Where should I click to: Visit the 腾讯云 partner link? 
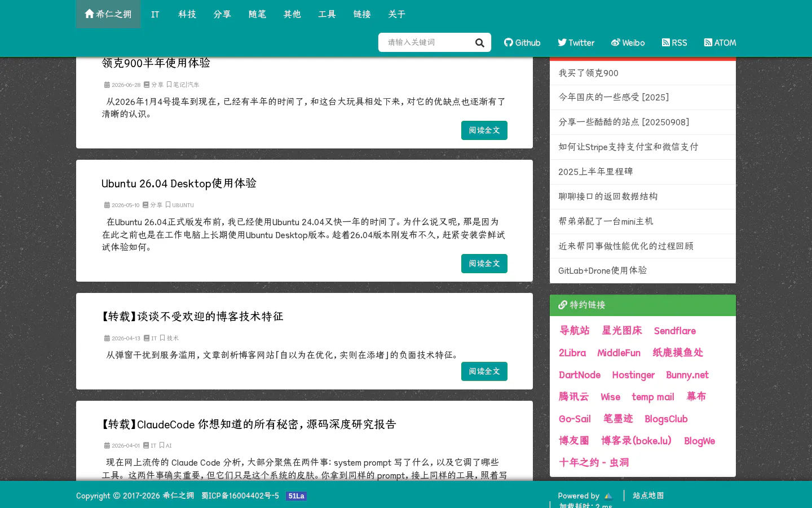[x=573, y=397]
